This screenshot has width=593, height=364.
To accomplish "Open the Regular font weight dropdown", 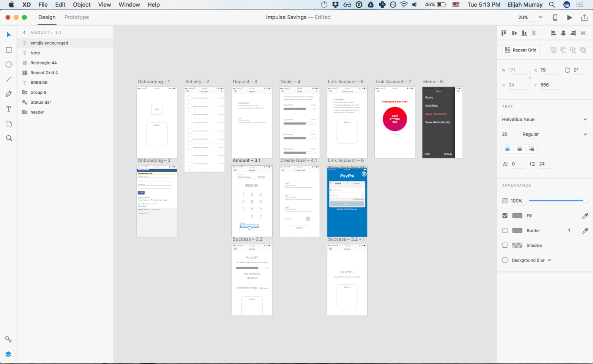I will point(555,134).
